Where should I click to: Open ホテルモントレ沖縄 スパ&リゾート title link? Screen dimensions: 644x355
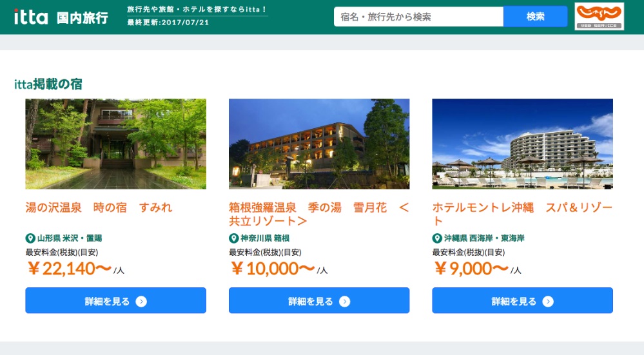tap(522, 215)
